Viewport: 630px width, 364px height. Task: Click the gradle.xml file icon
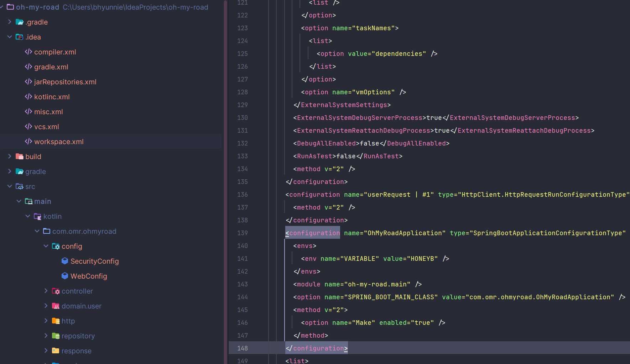(28, 67)
